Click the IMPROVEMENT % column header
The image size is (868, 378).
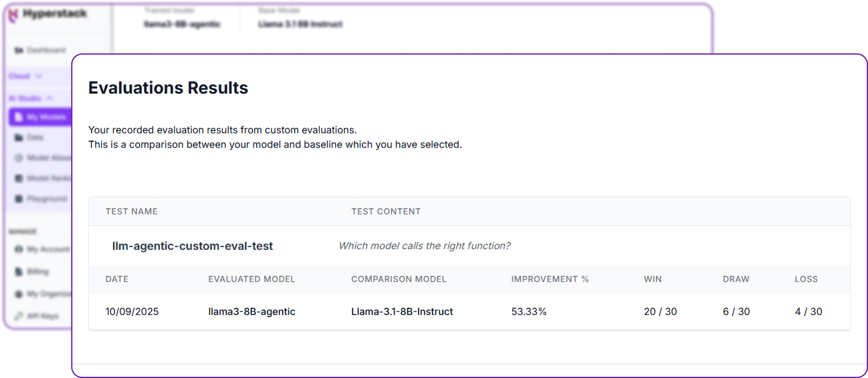click(550, 279)
